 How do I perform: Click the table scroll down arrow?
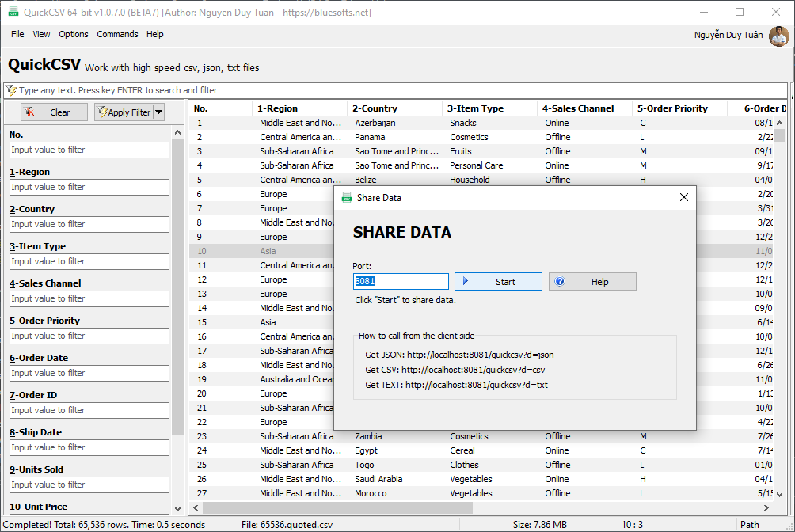pos(780,495)
